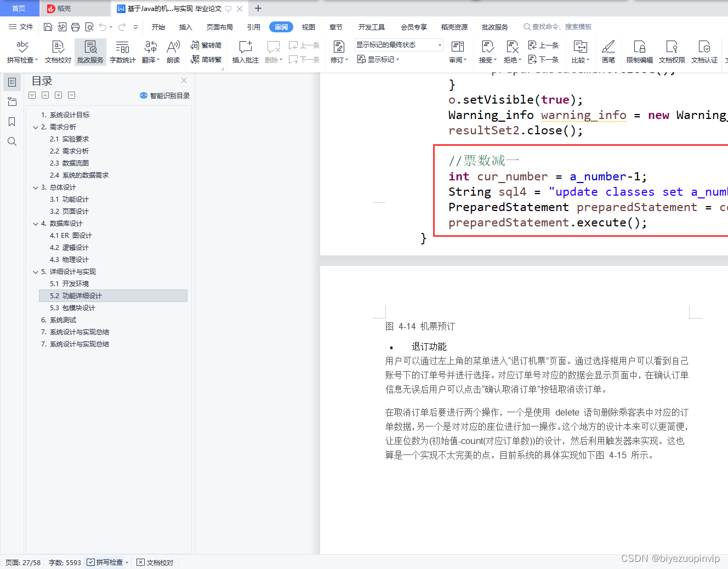Open the 接受 accept changes dropdown
The width and height of the screenshot is (728, 569).
tap(487, 52)
